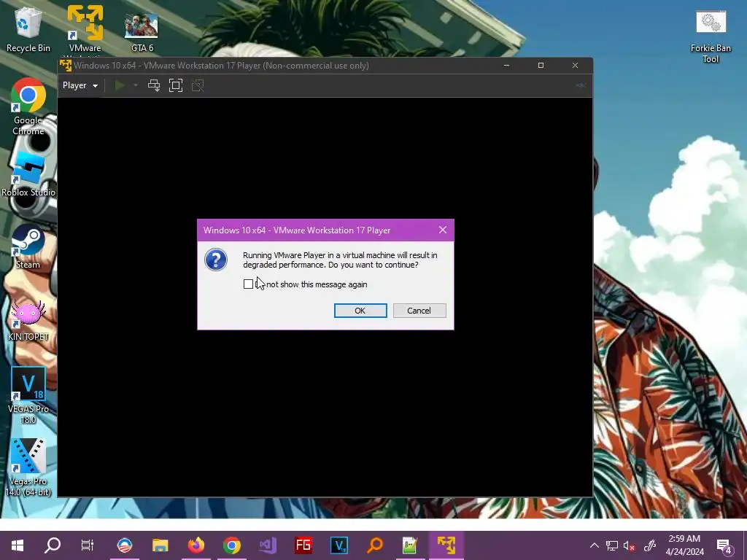Screen dimensions: 747x560
Task: Click the green notepad taskbar app
Action: pos(410,545)
